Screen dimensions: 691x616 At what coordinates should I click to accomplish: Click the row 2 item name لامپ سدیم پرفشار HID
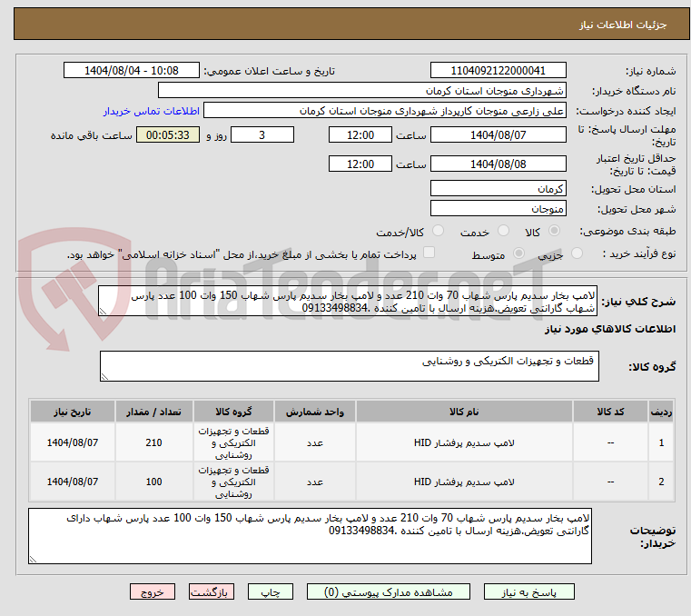(464, 482)
